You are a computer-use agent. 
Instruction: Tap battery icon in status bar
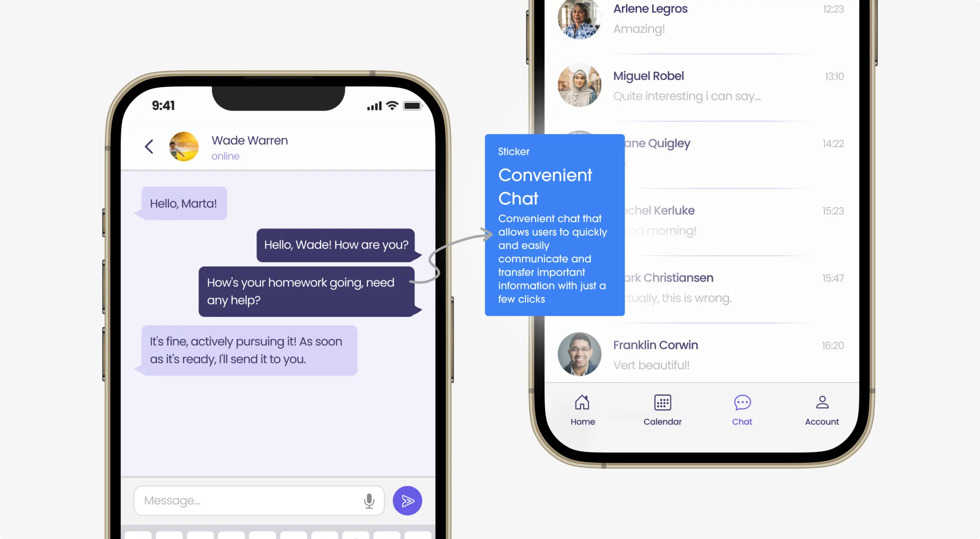[412, 105]
